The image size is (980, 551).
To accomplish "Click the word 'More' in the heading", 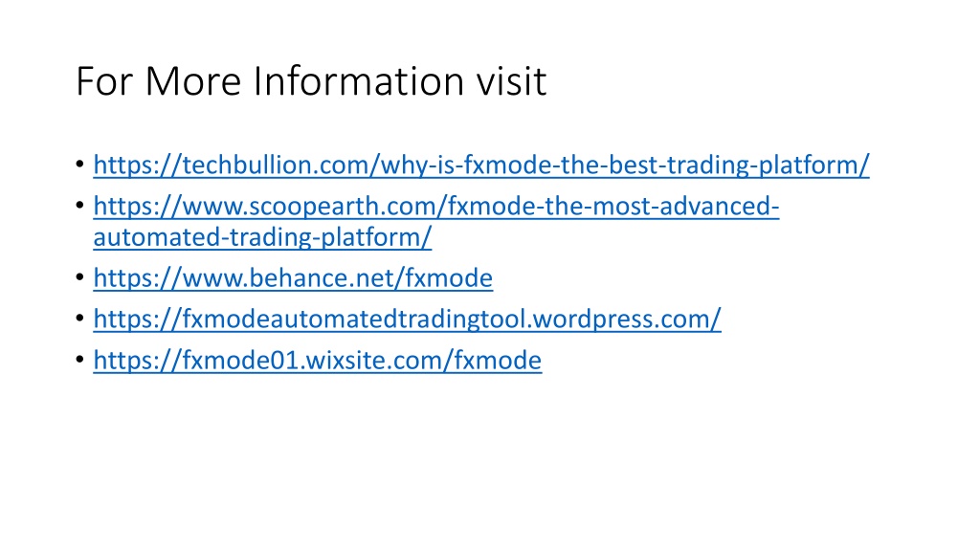I will [x=192, y=80].
